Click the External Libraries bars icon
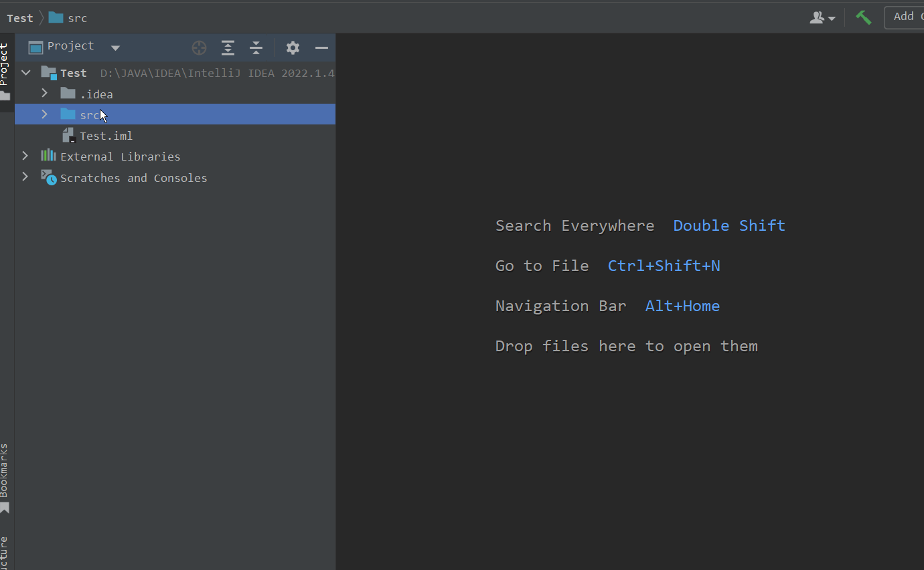924x570 pixels. click(x=48, y=155)
